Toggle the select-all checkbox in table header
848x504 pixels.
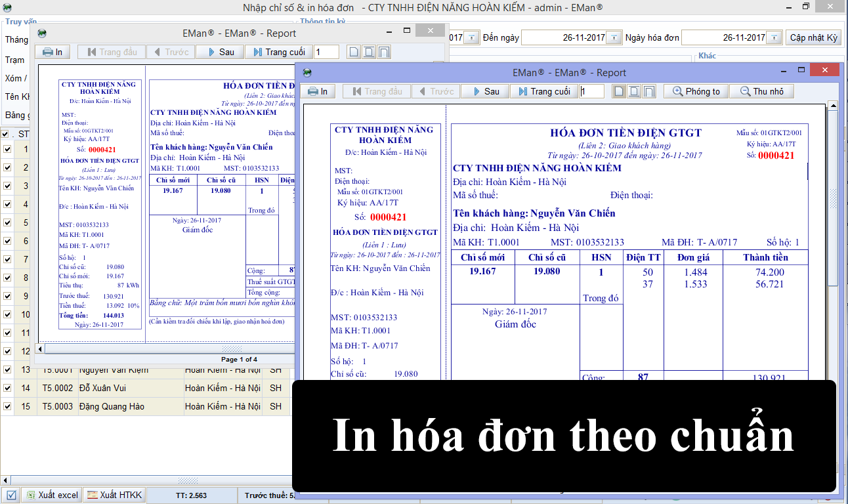click(x=6, y=134)
